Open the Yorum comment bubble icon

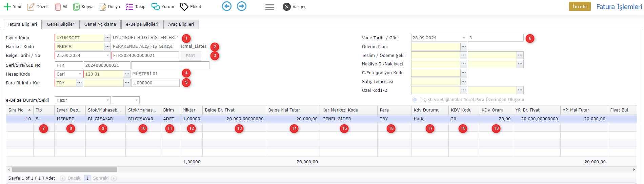pos(156,7)
